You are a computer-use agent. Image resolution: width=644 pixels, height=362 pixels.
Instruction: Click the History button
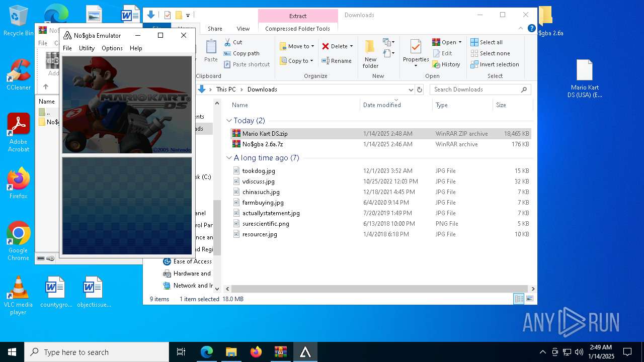446,64
